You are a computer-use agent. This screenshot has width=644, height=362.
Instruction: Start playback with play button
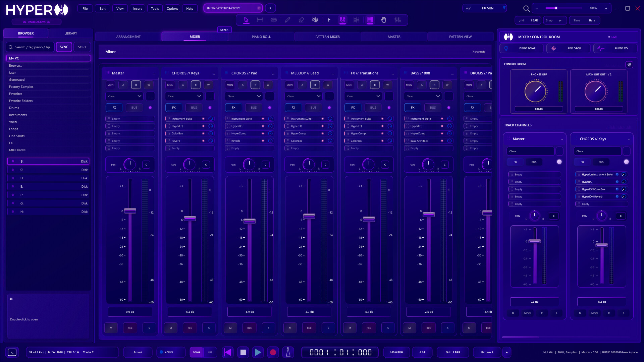258,352
